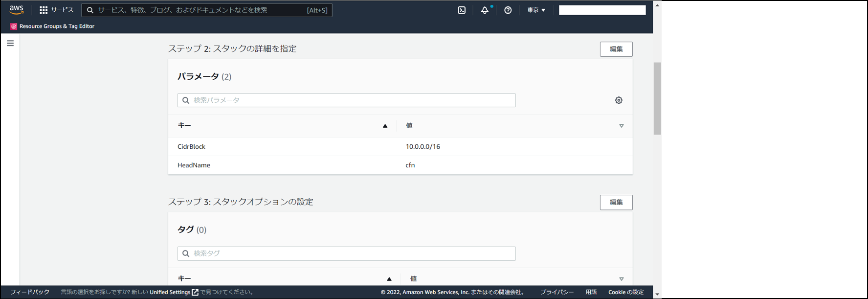Open the notifications bell
Viewport: 868px width, 299px height.
pos(485,10)
